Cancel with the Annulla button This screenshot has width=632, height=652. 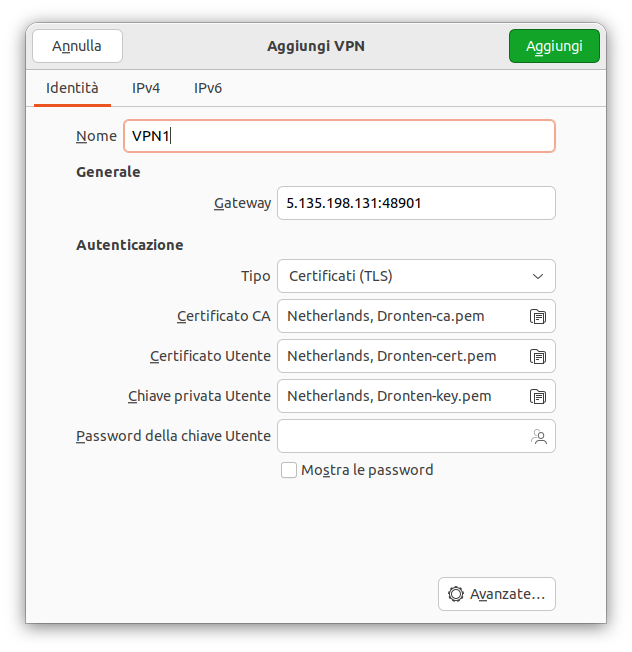[x=77, y=46]
